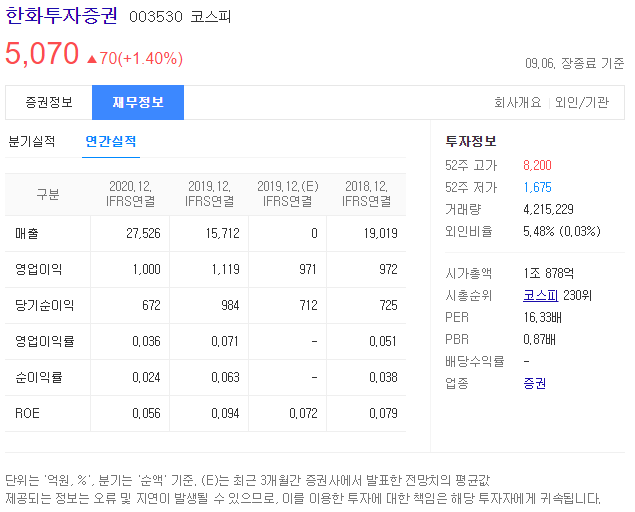The width and height of the screenshot is (635, 512).
Task: Click the current price 5,070
Action: 42,53
